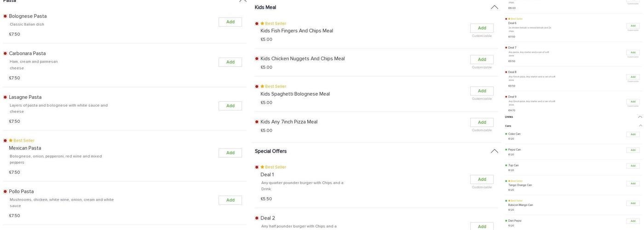Click the Best Seller star above Mexican Pasta
The width and height of the screenshot is (644, 230).
(11, 141)
